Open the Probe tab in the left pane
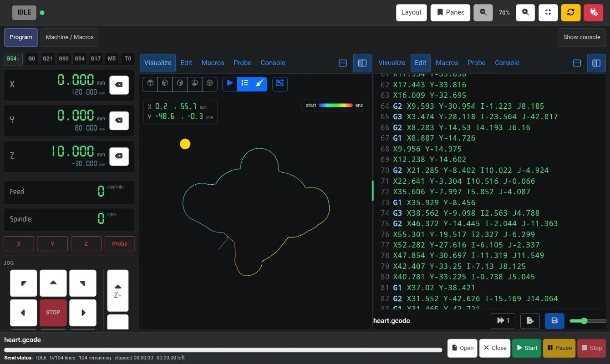 242,63
